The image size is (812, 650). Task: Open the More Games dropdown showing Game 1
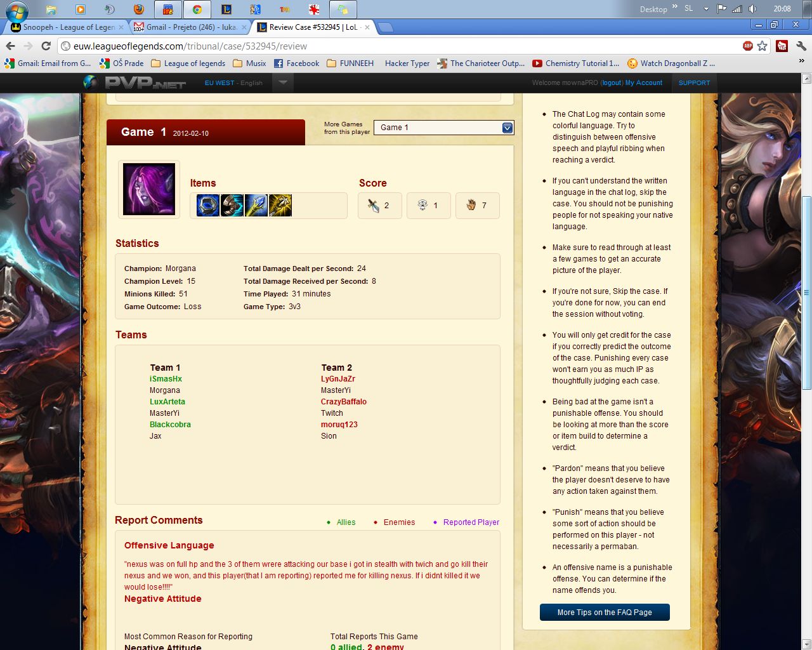443,128
